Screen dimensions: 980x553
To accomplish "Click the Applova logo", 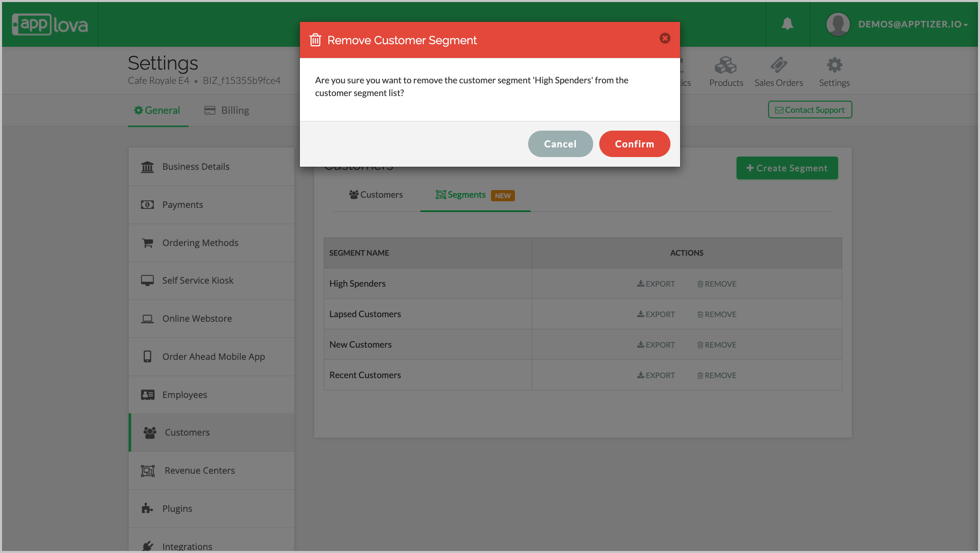I will click(x=50, y=24).
